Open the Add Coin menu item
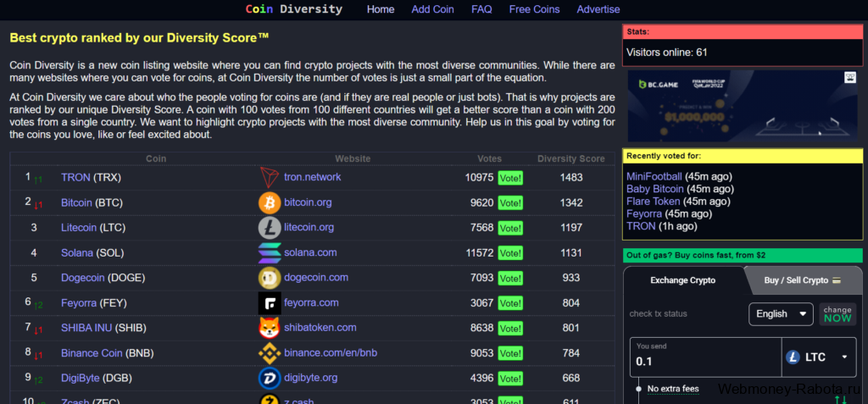Image resolution: width=868 pixels, height=404 pixels. (x=433, y=9)
